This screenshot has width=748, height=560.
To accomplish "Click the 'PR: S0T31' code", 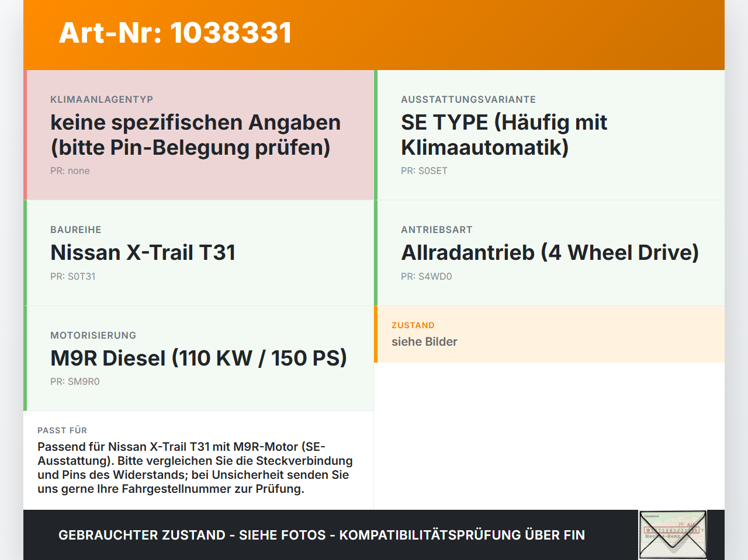I will click(73, 276).
